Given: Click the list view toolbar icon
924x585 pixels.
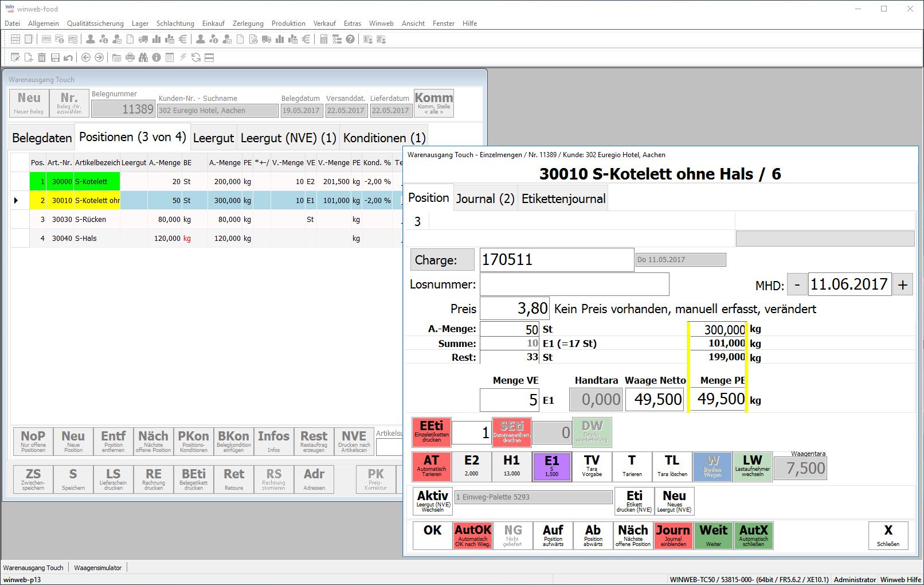Looking at the screenshot, I should [x=170, y=57].
